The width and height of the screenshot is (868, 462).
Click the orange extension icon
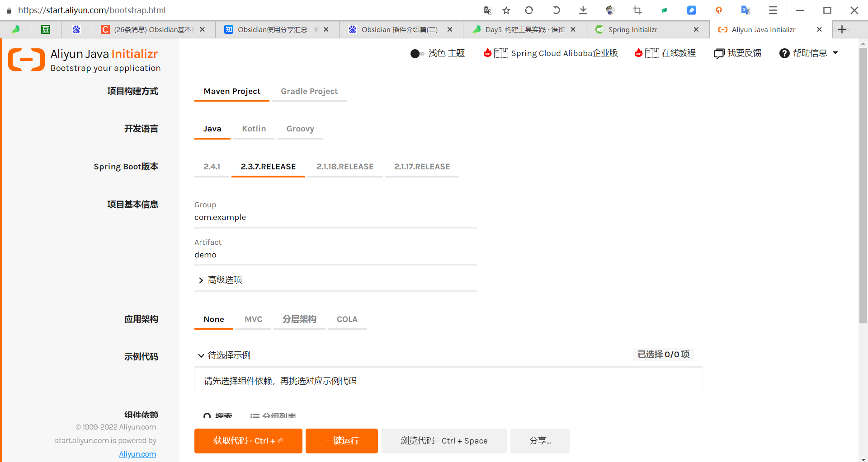pos(719,10)
